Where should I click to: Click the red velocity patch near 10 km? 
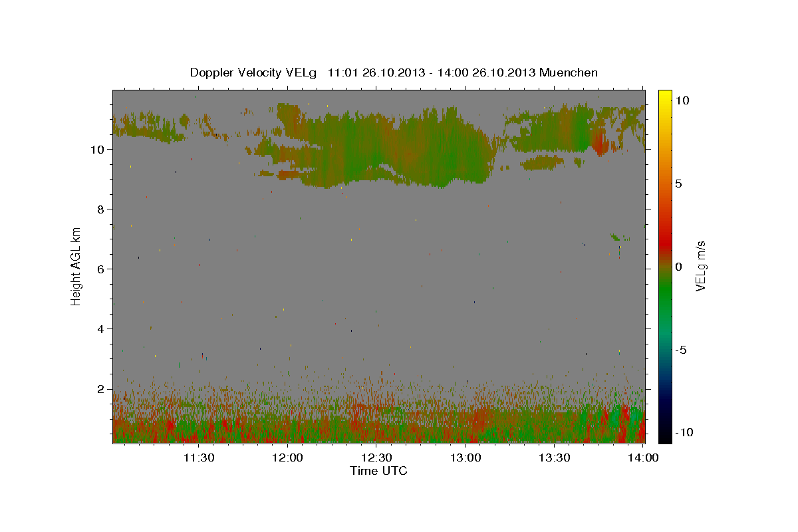(x=600, y=142)
